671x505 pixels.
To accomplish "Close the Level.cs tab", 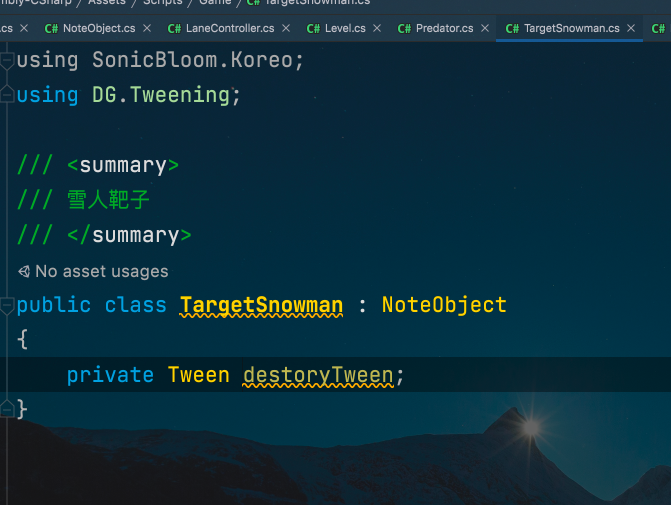I will click(377, 28).
